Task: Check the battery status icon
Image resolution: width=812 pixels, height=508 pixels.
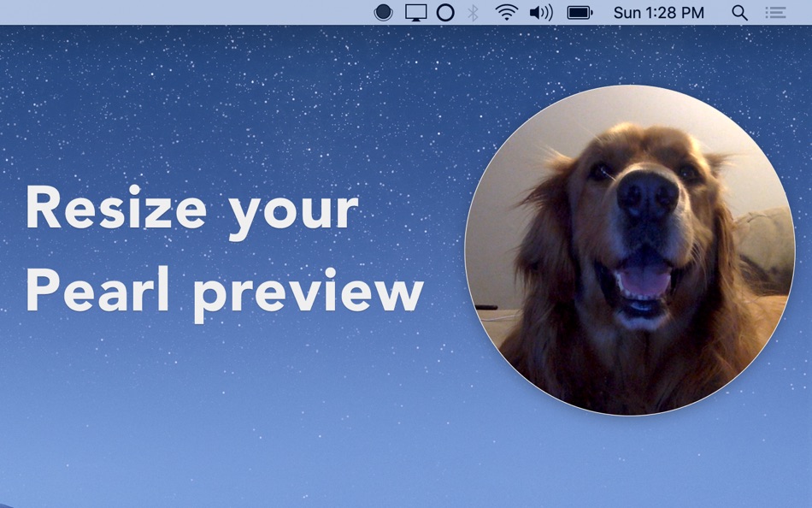Action: tap(580, 13)
